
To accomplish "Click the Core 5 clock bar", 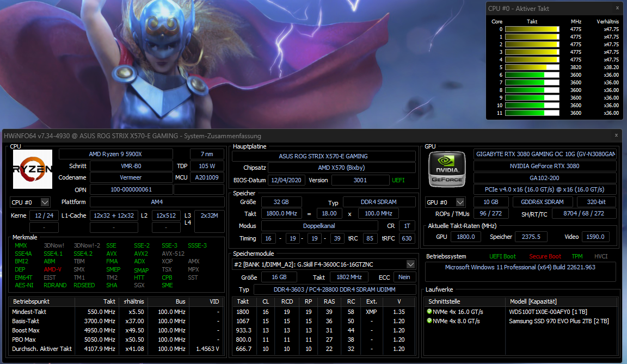I will 532,67.
